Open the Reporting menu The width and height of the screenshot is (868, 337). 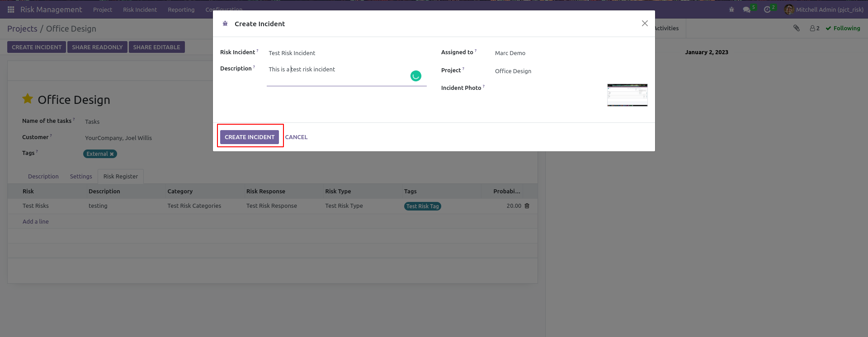[x=181, y=9]
